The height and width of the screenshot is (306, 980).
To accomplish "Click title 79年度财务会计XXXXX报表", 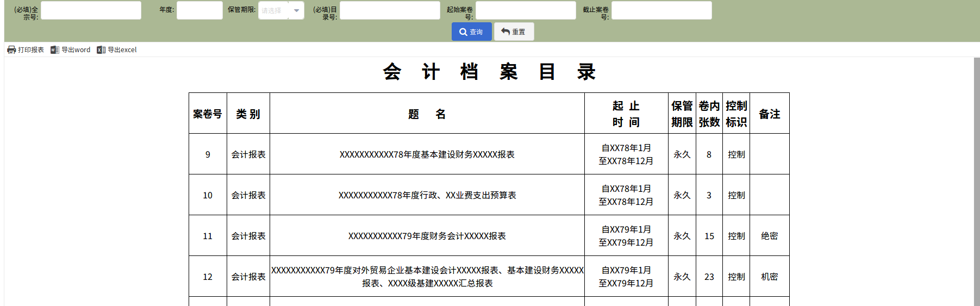I will pos(427,236).
